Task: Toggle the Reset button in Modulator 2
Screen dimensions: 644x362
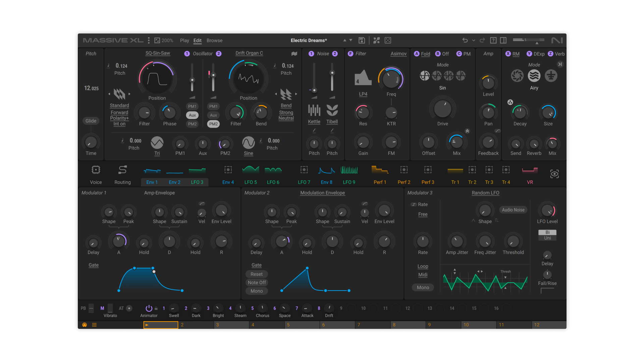Action: (257, 274)
